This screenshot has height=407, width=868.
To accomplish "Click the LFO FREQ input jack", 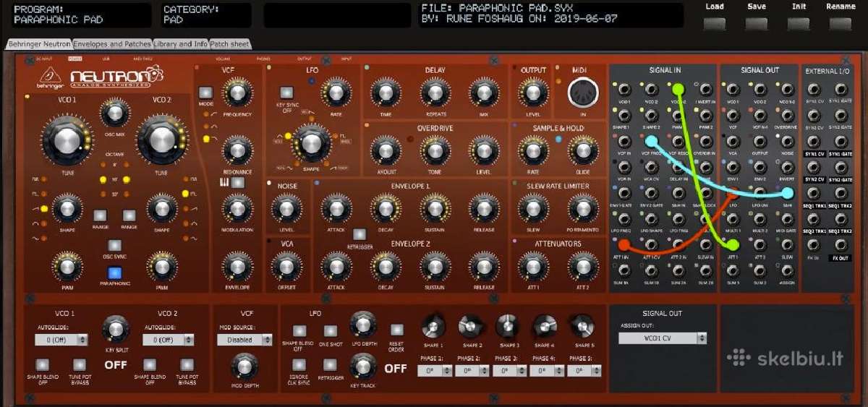I will point(624,218).
